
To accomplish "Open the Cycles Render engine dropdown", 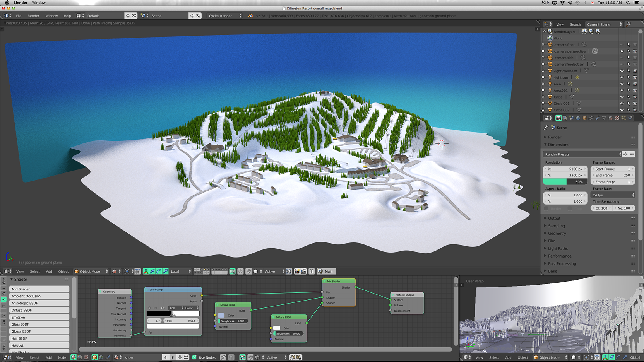I will pos(224,16).
